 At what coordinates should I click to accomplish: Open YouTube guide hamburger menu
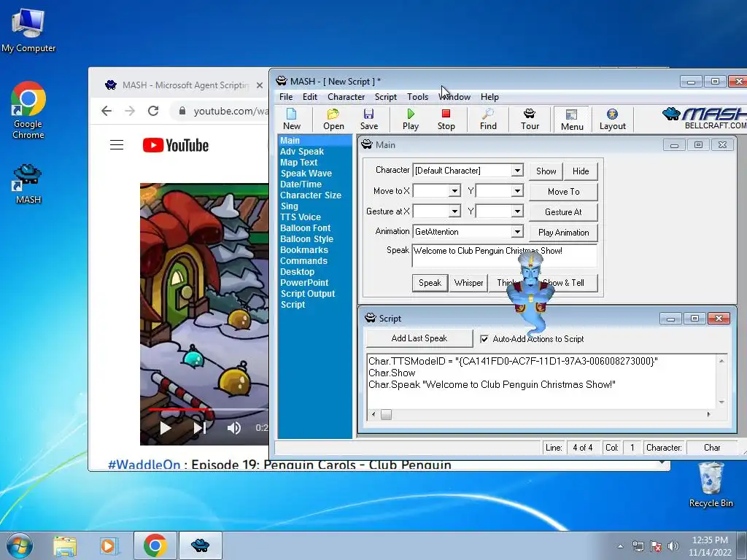pos(117,145)
